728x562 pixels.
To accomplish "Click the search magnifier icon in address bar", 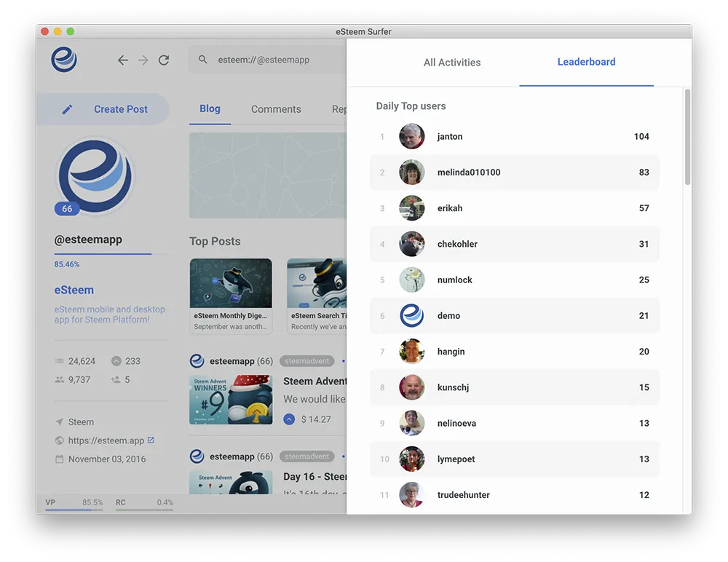I will click(203, 60).
